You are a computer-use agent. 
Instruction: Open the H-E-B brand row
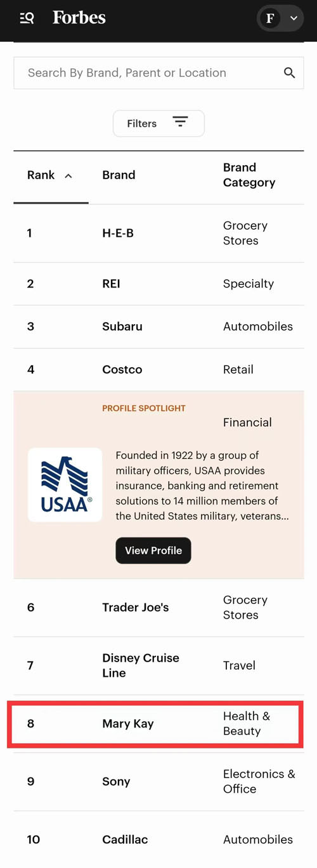158,233
